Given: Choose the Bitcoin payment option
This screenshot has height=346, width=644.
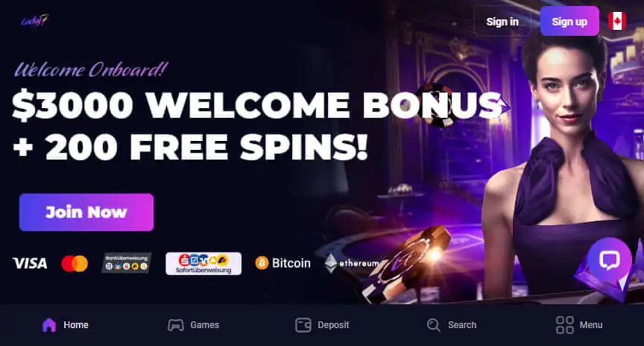Looking at the screenshot, I should pyautogui.click(x=283, y=263).
